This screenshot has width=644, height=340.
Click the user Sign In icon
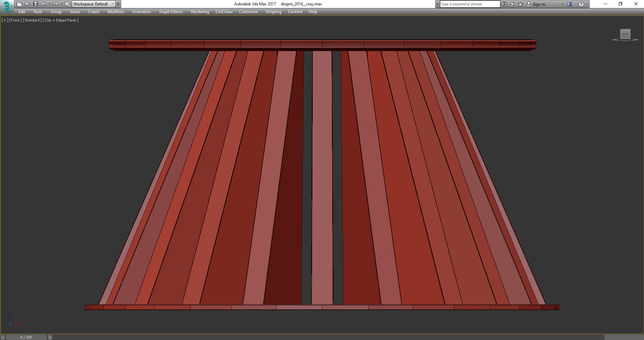[529, 4]
